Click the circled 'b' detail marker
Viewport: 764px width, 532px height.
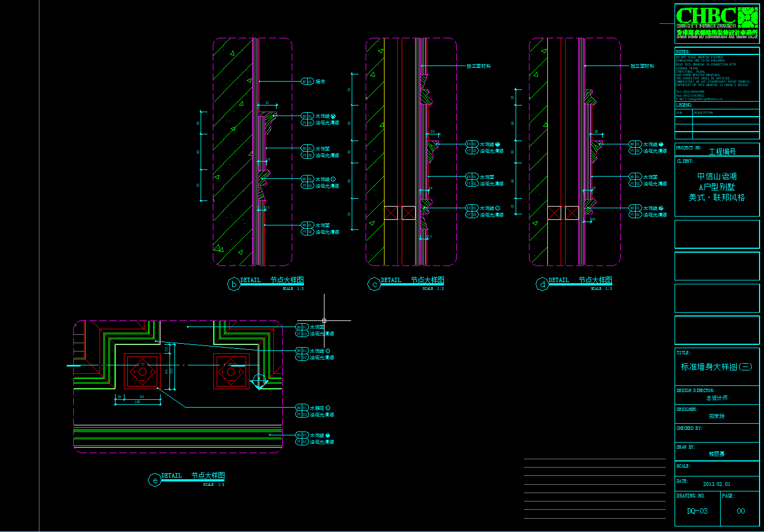click(x=233, y=284)
